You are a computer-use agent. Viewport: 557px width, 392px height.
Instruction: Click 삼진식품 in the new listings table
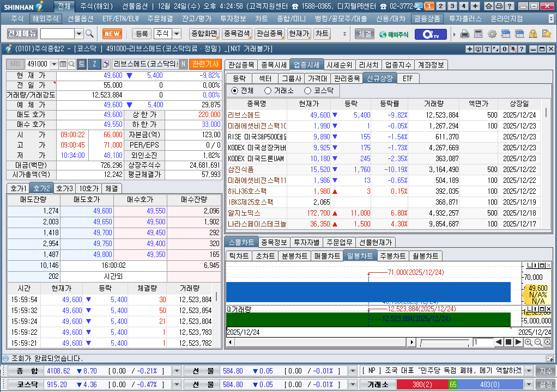pyautogui.click(x=241, y=169)
